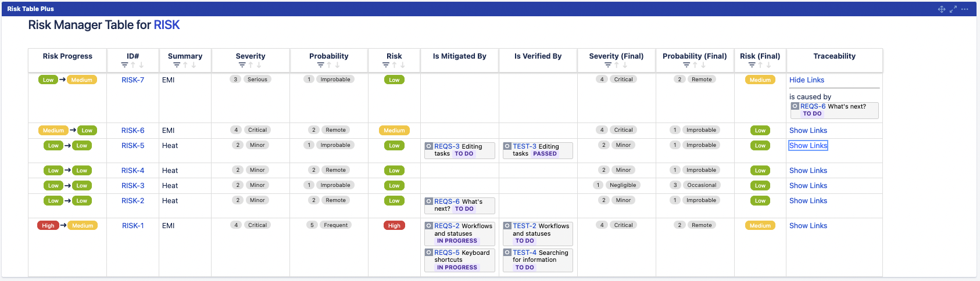
Task: Open issue RISK-7
Action: (x=133, y=80)
